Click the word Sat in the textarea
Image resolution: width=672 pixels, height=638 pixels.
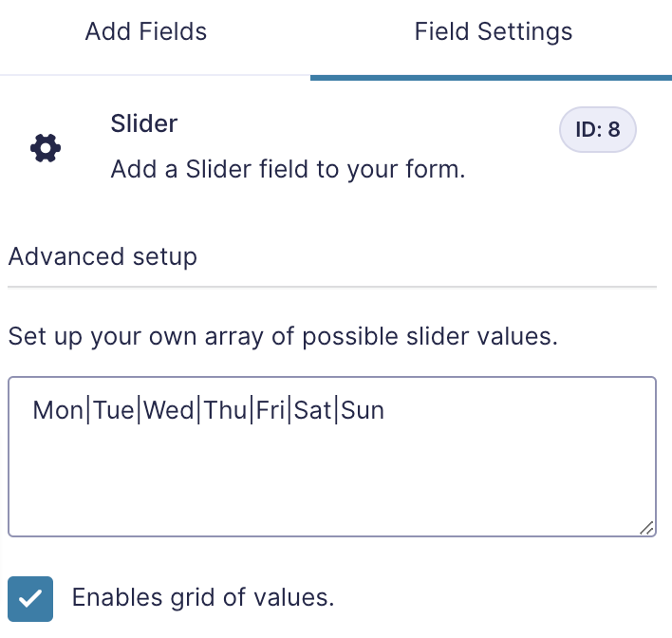click(312, 410)
